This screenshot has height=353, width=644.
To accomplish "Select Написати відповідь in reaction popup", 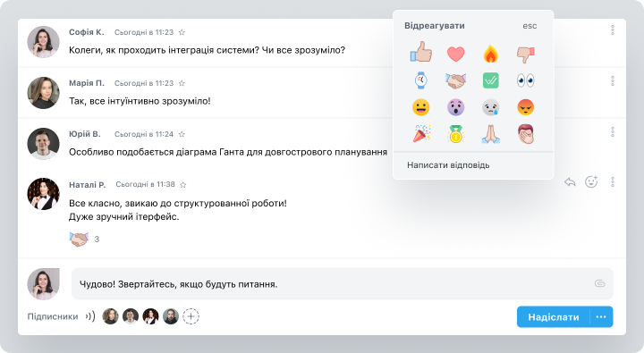I will [448, 165].
